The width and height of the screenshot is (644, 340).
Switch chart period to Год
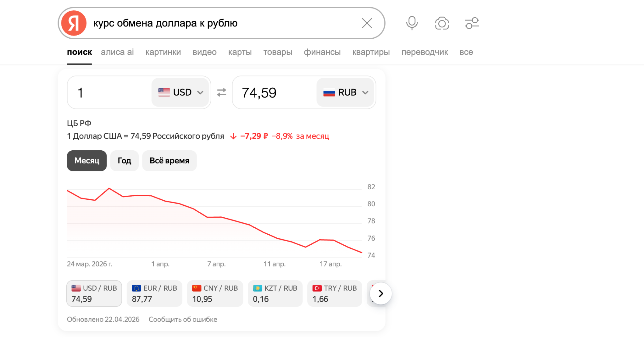click(x=124, y=161)
